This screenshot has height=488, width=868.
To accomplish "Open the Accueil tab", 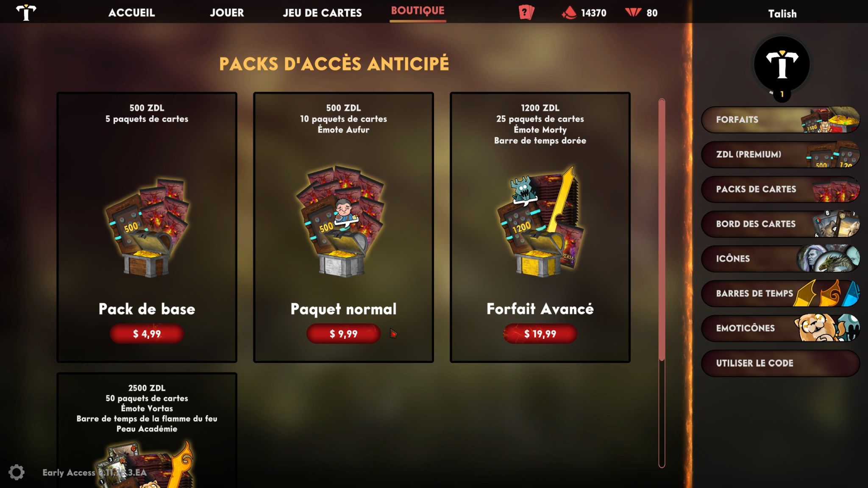I will 131,13.
